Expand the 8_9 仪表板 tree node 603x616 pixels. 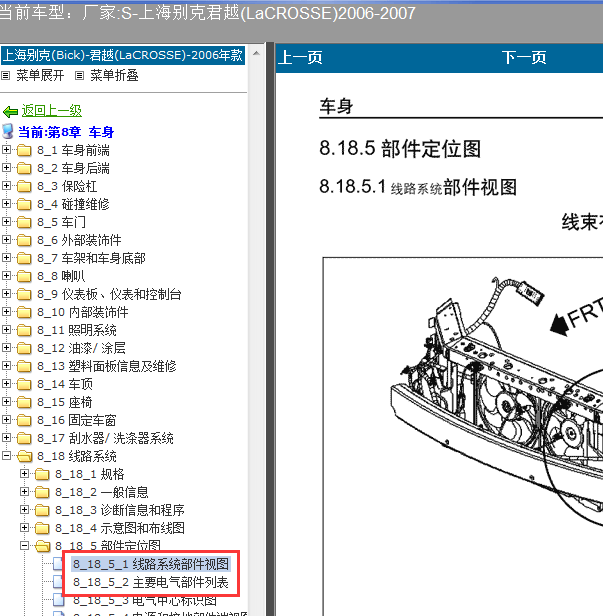(6, 293)
